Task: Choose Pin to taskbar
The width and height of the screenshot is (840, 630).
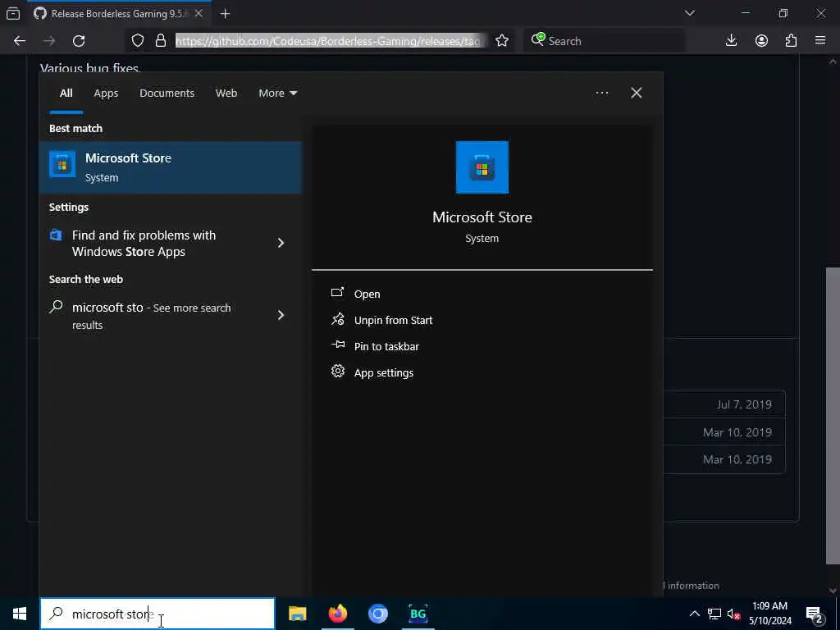Action: (386, 346)
